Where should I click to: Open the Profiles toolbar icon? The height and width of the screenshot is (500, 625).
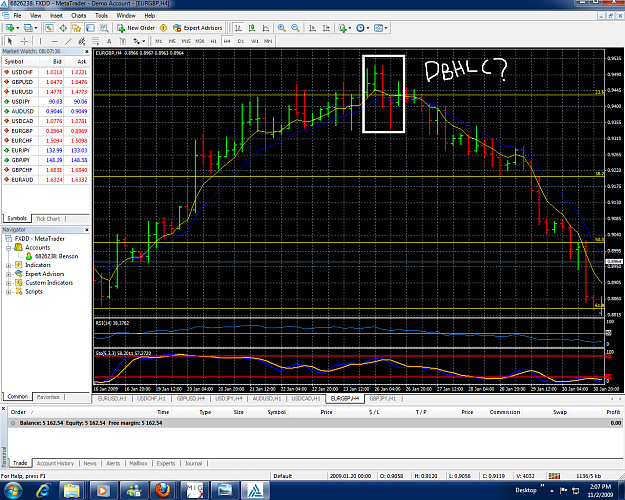(x=28, y=28)
